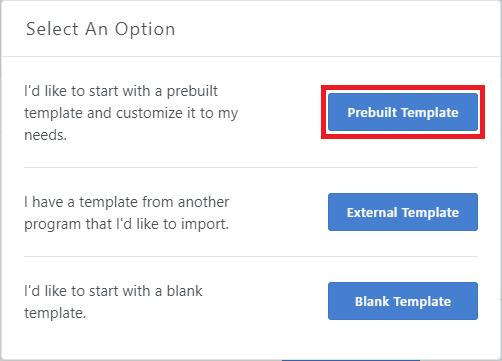Click the word "needs." in first description
Image resolution: width=502 pixels, height=361 pixels.
(45, 135)
